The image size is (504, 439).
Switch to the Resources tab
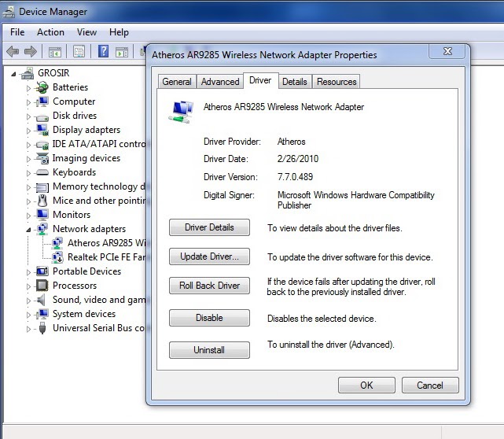[337, 82]
